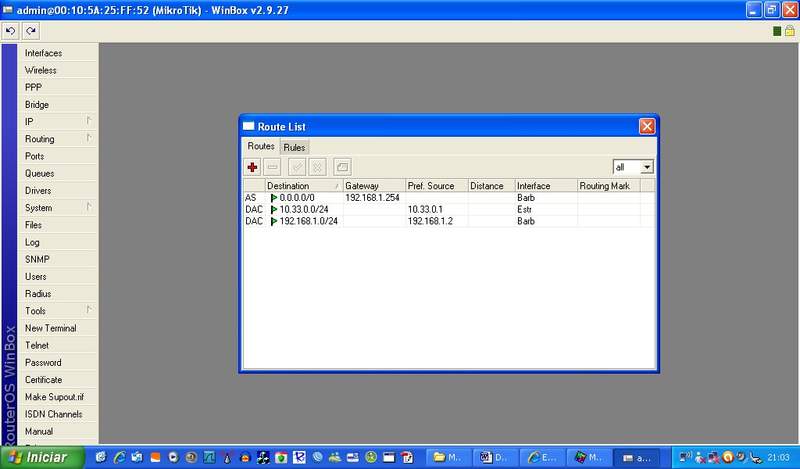
Task: Open a New Terminal
Action: 57,328
